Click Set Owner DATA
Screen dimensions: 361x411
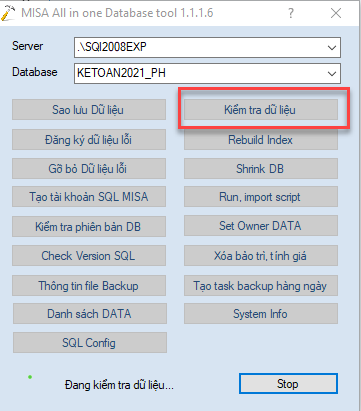(261, 226)
